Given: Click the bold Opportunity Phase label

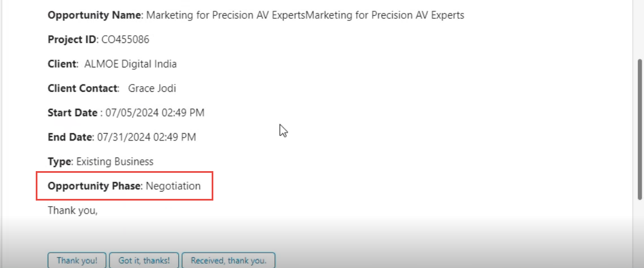Looking at the screenshot, I should (94, 186).
